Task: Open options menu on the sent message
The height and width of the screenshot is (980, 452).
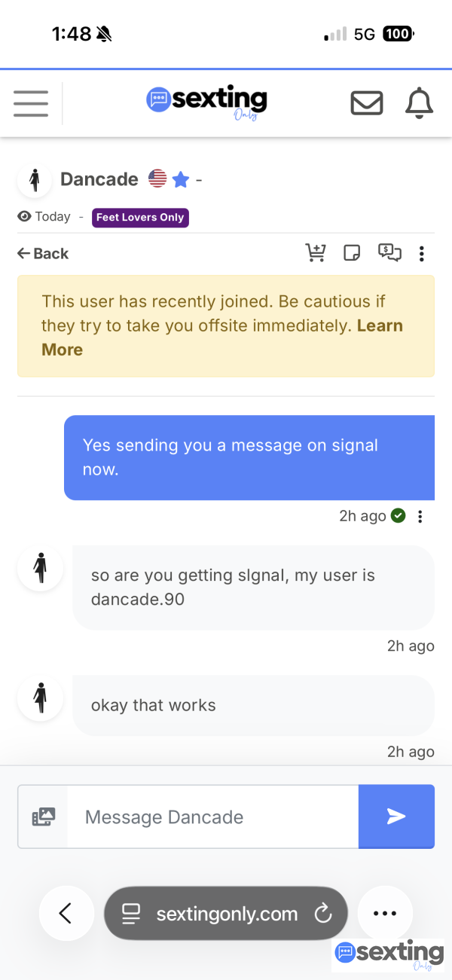Action: (420, 517)
